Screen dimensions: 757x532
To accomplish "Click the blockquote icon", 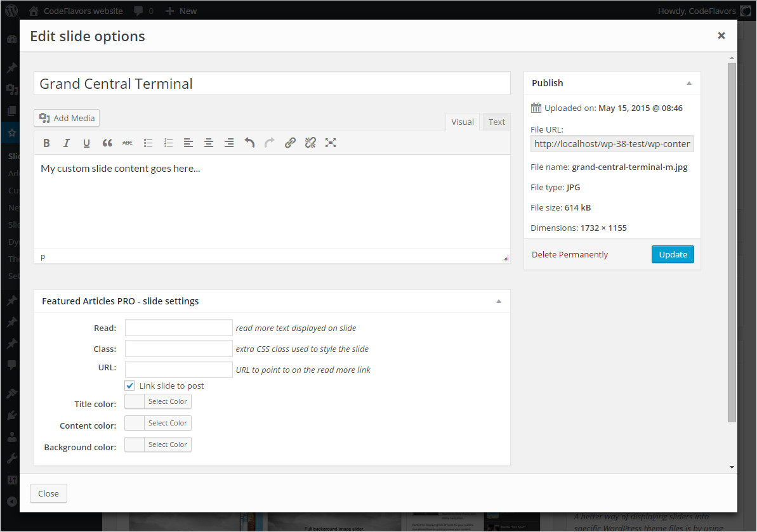I will [x=107, y=143].
